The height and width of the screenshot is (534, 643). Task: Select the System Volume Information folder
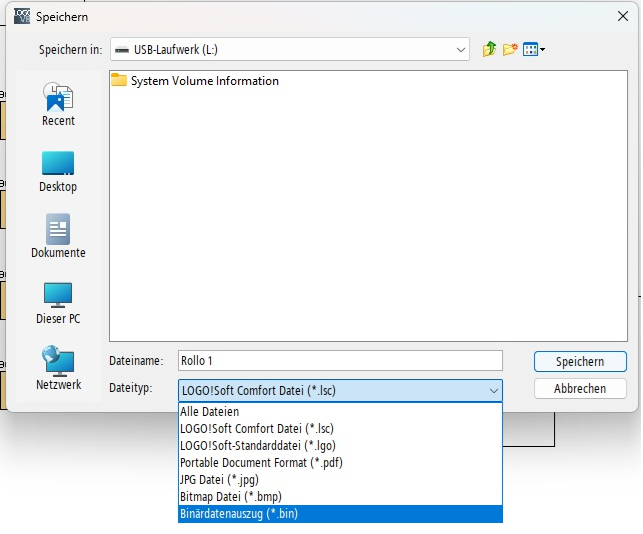coord(195,81)
